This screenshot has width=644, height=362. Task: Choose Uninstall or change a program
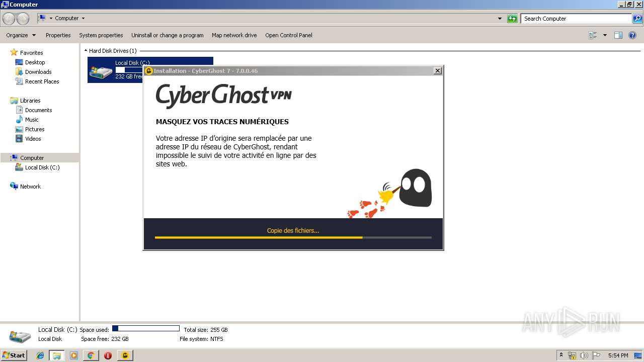coord(168,35)
